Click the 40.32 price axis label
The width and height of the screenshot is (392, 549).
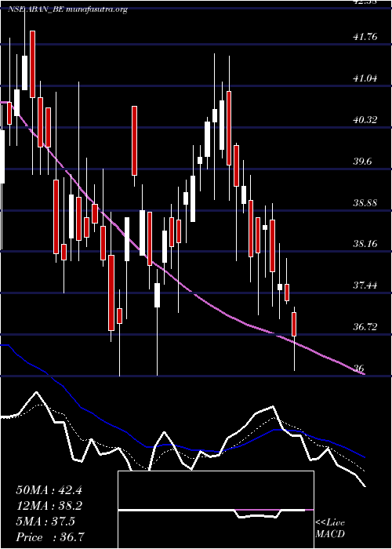pos(366,120)
